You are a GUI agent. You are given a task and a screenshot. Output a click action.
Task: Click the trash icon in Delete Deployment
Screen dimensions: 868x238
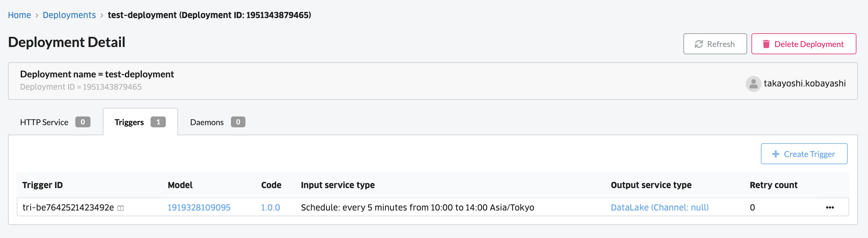point(766,44)
